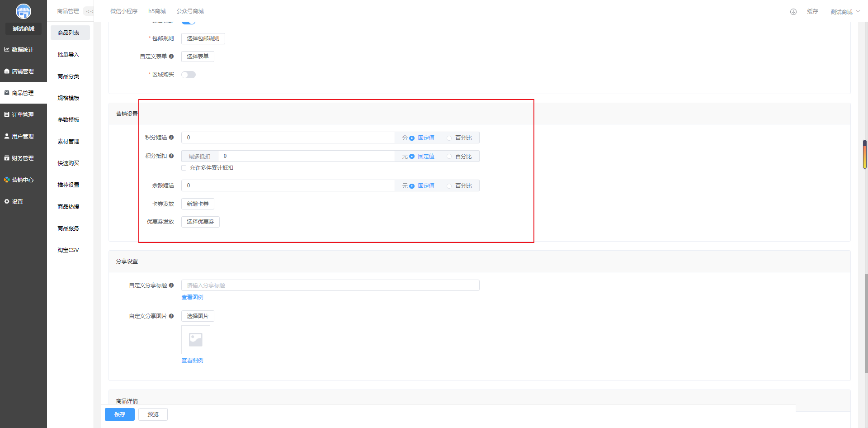The height and width of the screenshot is (428, 868).
Task: Focus the 余额赠送 value input
Action: [288, 185]
